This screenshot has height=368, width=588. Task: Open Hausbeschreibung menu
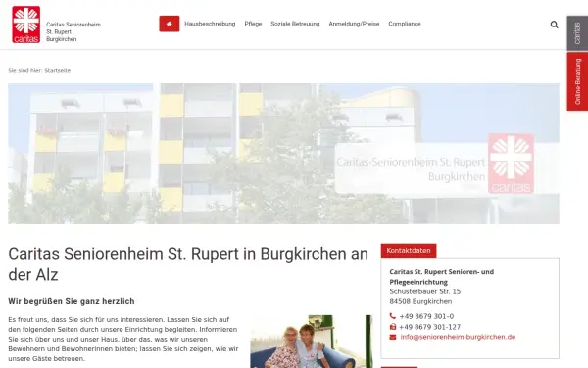(x=210, y=24)
